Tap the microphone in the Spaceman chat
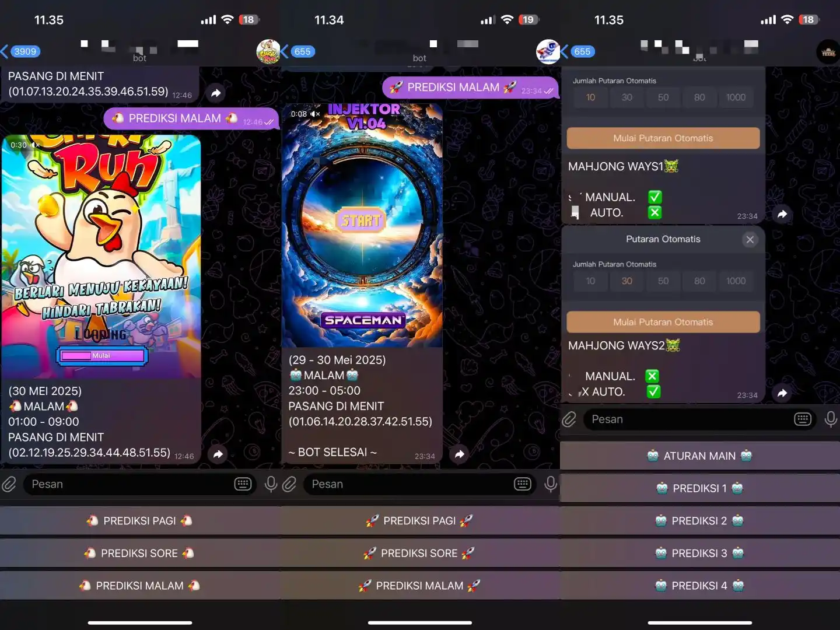840x630 pixels. (x=551, y=484)
